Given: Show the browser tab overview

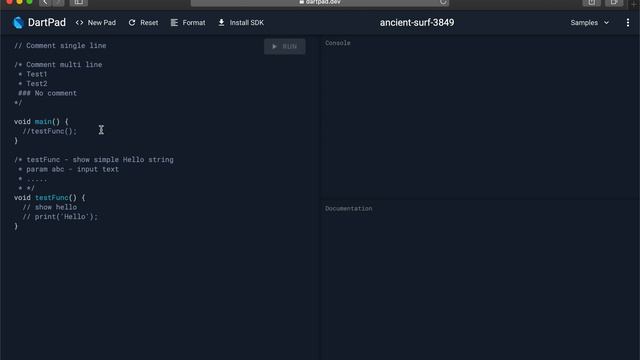Looking at the screenshot, I should coord(614,2).
